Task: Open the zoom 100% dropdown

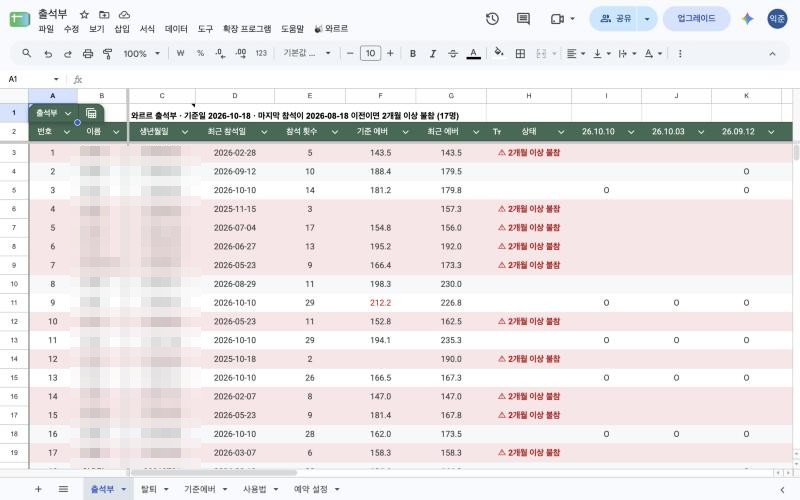Action: click(141, 53)
